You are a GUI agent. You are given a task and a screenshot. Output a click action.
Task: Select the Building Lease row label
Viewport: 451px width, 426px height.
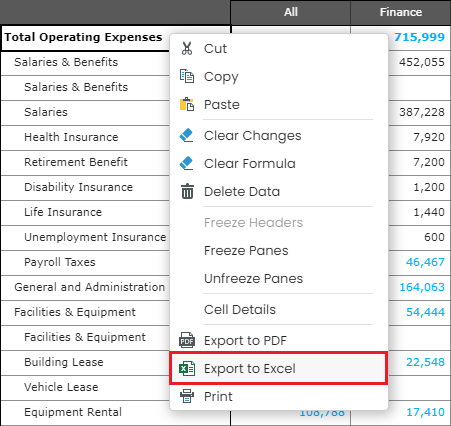point(64,362)
